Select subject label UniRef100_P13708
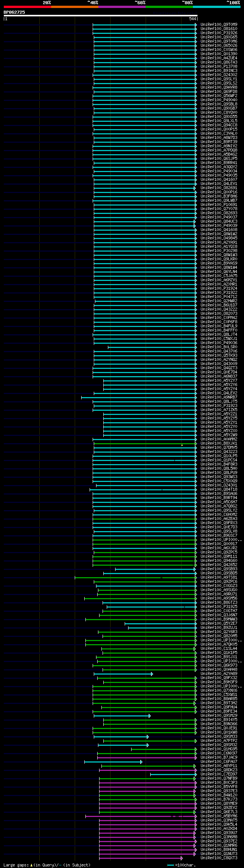The image size is (244, 868). coord(219,66)
